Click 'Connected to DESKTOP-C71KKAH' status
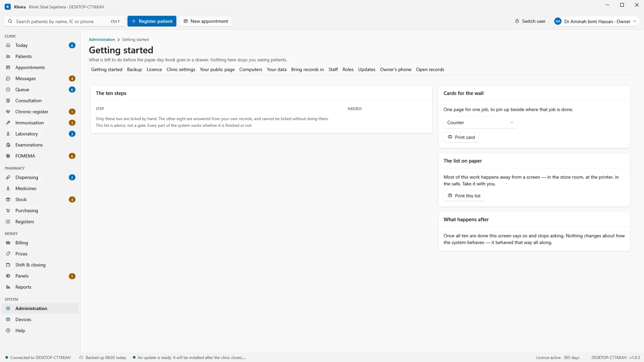Image resolution: width=644 pixels, height=362 pixels. point(38,358)
